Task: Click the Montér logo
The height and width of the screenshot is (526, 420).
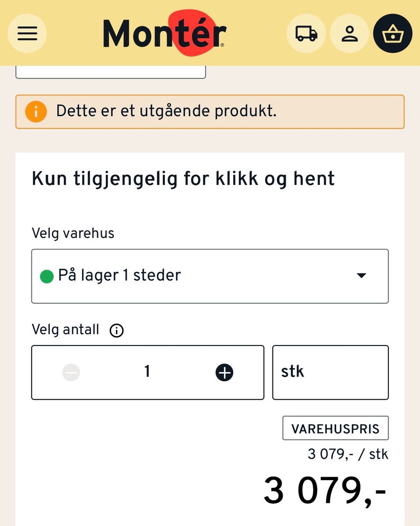Action: (165, 33)
